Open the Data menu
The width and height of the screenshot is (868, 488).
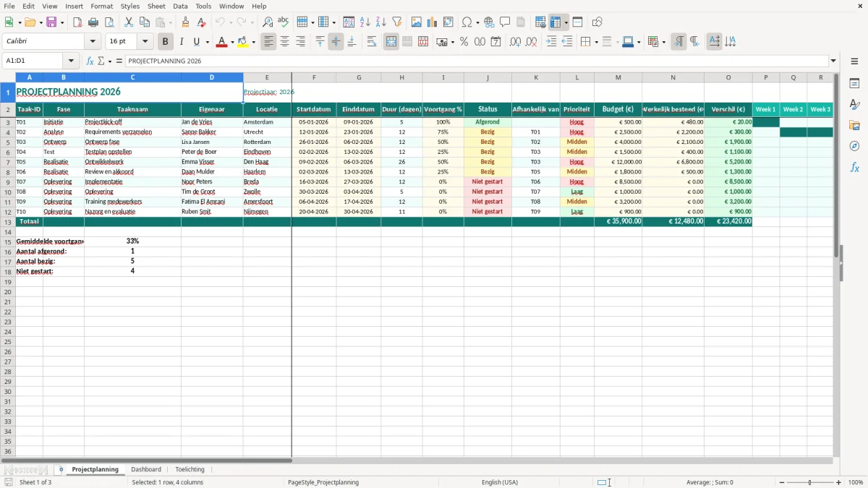pos(180,6)
